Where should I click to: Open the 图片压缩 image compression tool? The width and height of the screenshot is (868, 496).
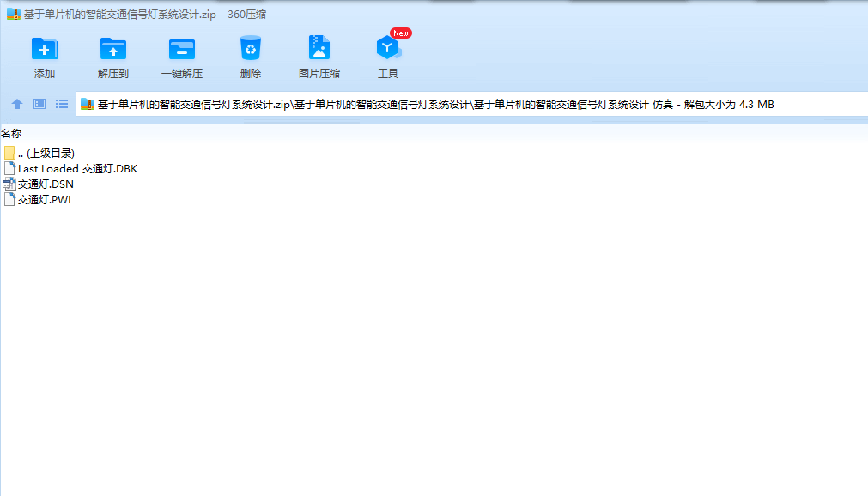319,47
